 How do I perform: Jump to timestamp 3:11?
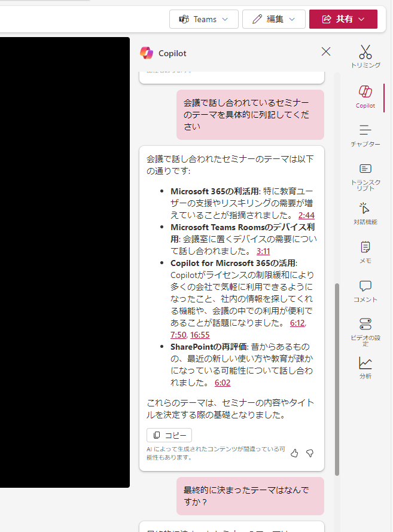[x=263, y=251]
